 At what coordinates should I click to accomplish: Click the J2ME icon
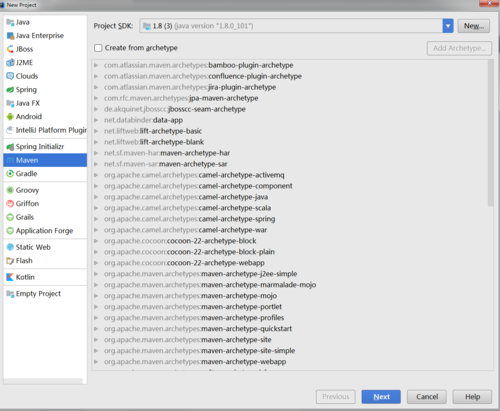tap(10, 63)
